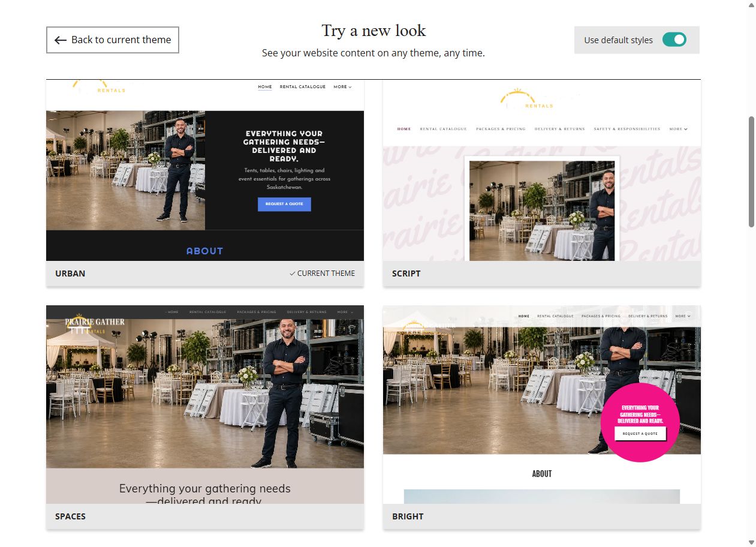Click HOME in Urban preview nav
The height and width of the screenshot is (547, 756).
(265, 87)
